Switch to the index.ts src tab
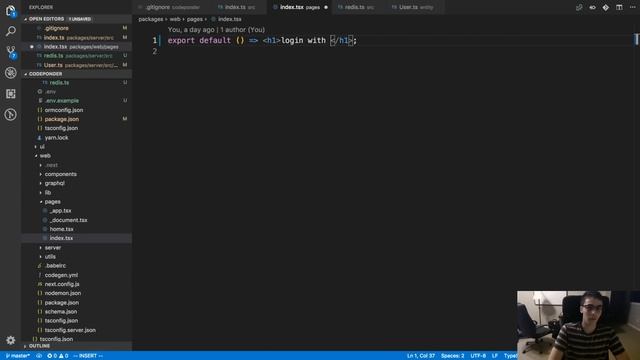The image size is (640, 360). click(236, 7)
